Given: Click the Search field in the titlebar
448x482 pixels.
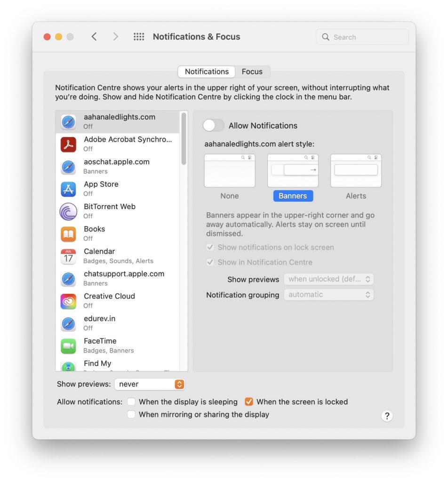Looking at the screenshot, I should (361, 37).
